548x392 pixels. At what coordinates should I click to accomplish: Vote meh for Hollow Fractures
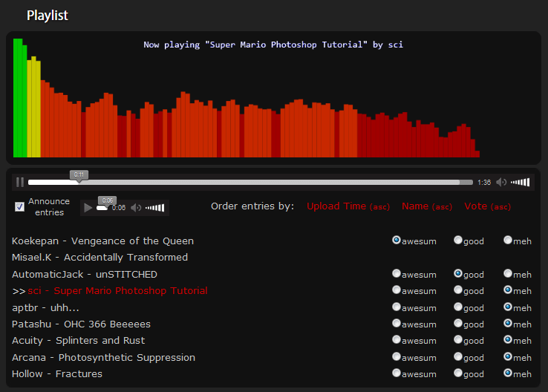pos(508,373)
